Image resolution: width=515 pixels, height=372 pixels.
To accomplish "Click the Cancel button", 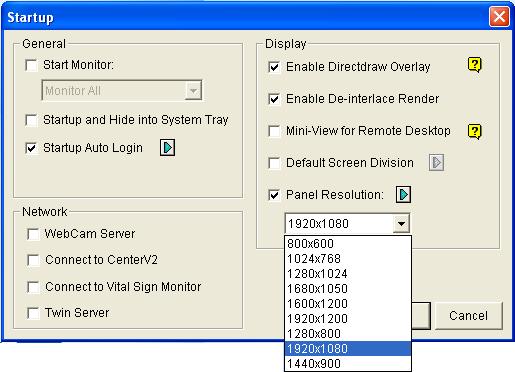I will point(468,316).
